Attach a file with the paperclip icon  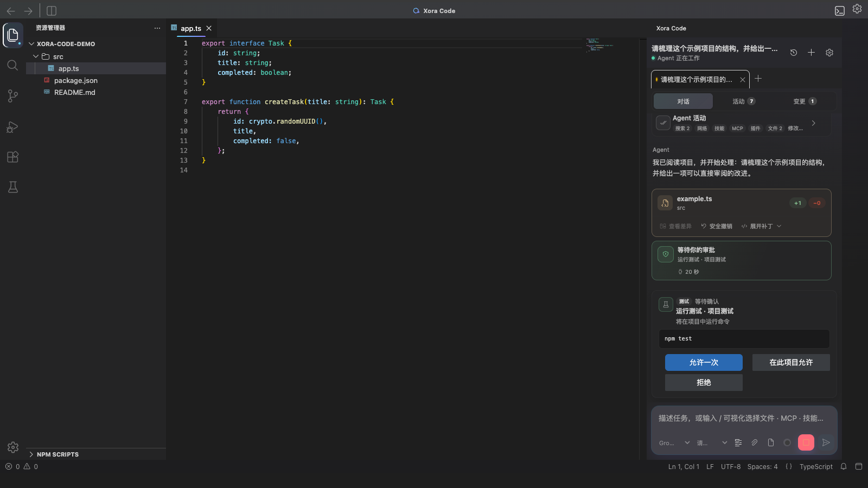(755, 443)
